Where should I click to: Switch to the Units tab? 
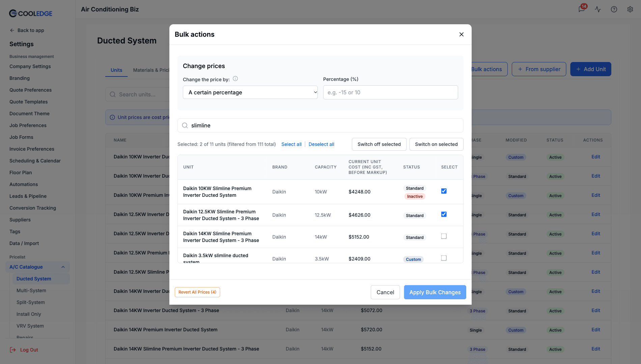[x=116, y=70]
